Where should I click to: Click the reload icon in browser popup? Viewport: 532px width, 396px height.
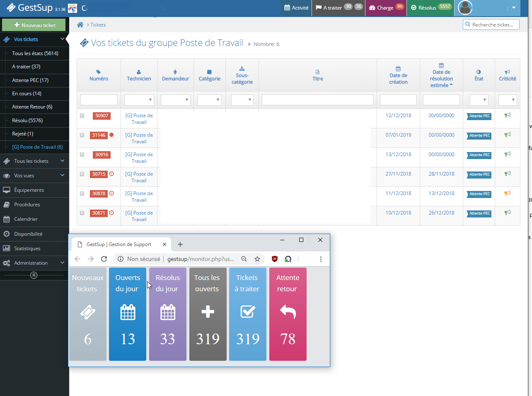(x=104, y=259)
